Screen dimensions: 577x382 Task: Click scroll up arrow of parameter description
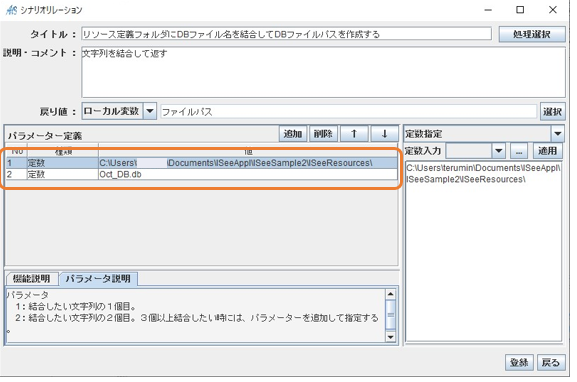click(x=390, y=294)
